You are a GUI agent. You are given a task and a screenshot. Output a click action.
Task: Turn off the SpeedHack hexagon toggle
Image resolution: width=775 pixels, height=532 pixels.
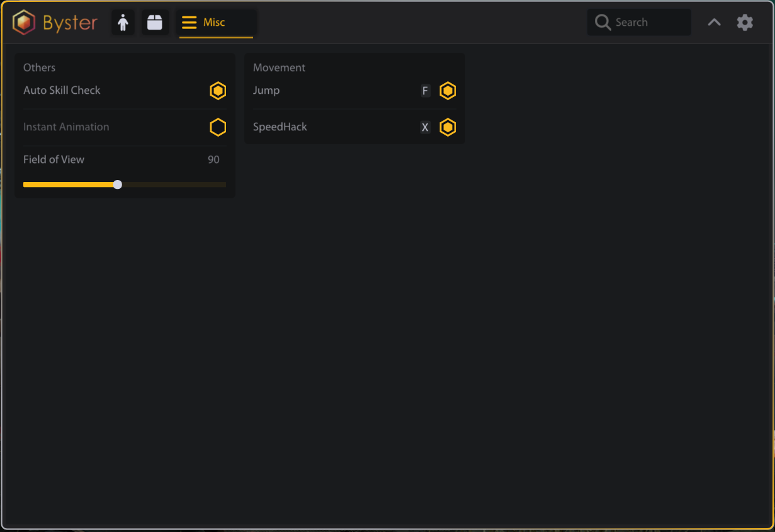[448, 127]
